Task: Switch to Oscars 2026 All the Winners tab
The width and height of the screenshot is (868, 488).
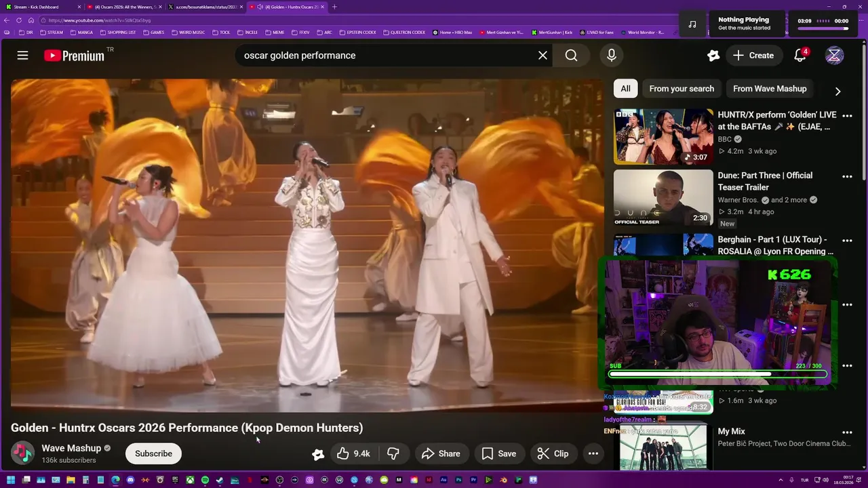Action: [123, 7]
